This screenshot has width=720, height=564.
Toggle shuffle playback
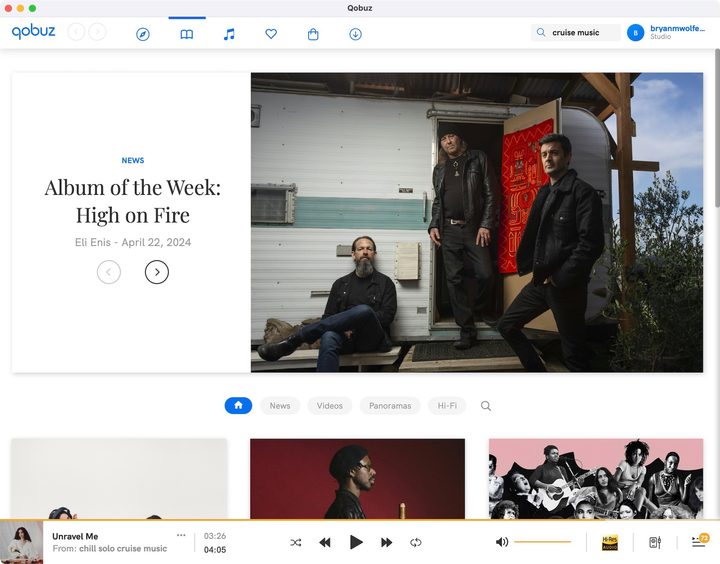click(296, 542)
